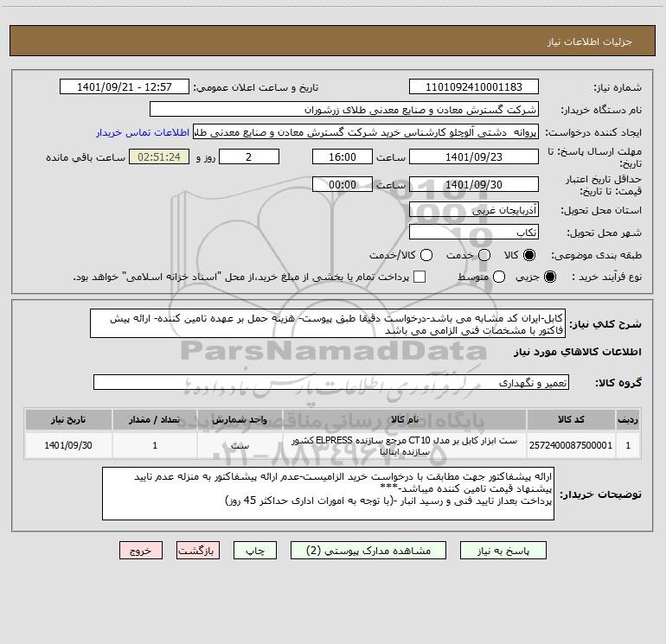Click the چاپ print button
This screenshot has width=666, height=644.
[255, 551]
